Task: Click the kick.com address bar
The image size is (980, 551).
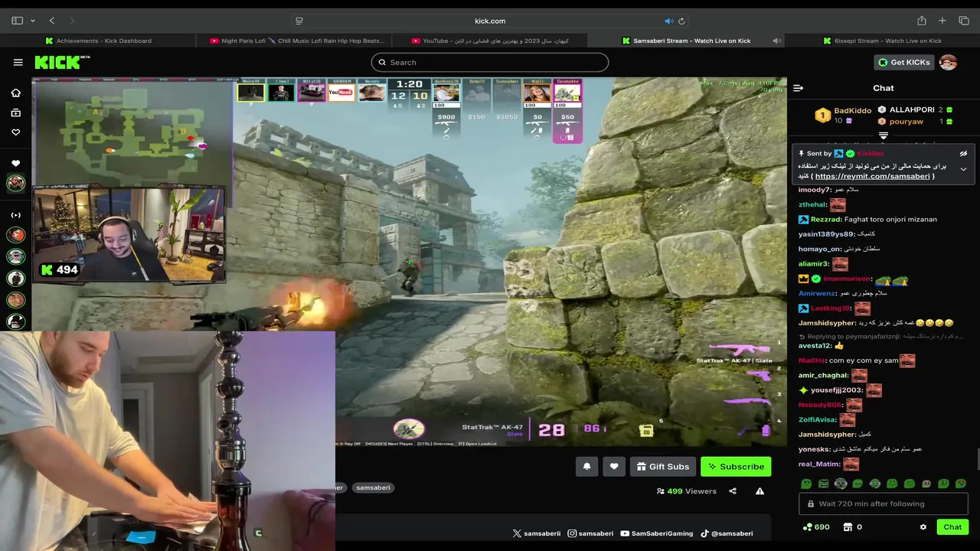Action: (x=490, y=21)
